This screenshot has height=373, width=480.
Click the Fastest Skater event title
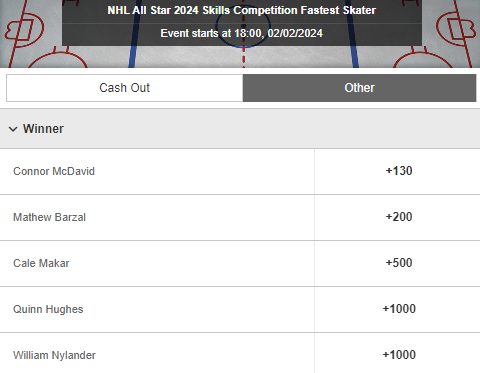coord(242,10)
